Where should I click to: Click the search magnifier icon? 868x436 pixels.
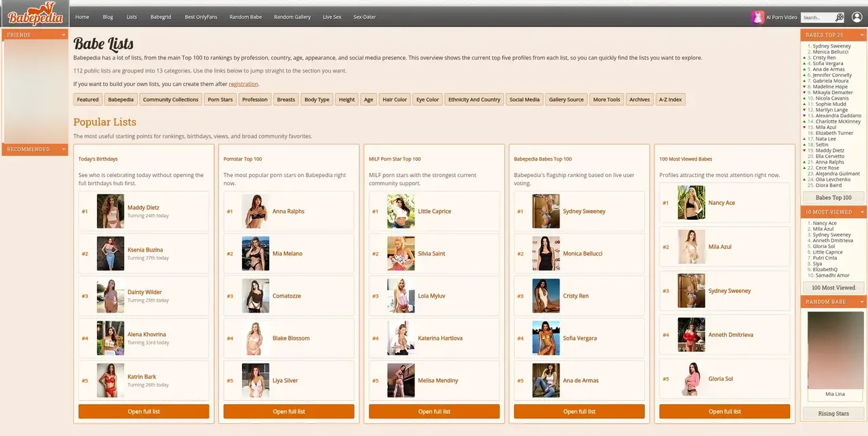[840, 17]
